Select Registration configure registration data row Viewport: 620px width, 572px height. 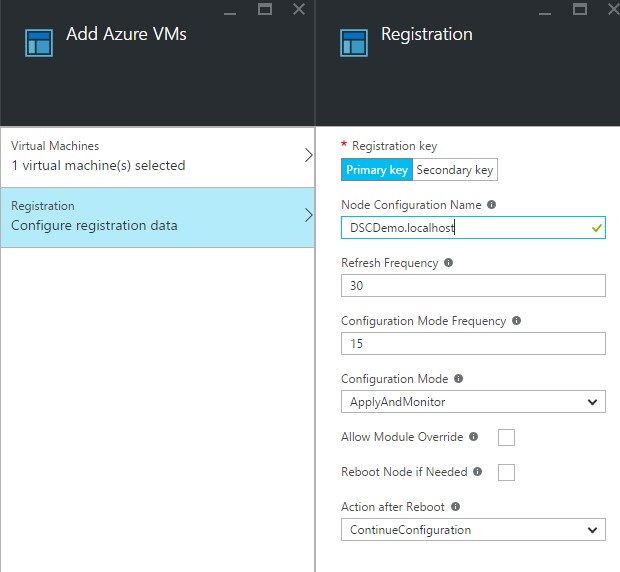point(158,216)
